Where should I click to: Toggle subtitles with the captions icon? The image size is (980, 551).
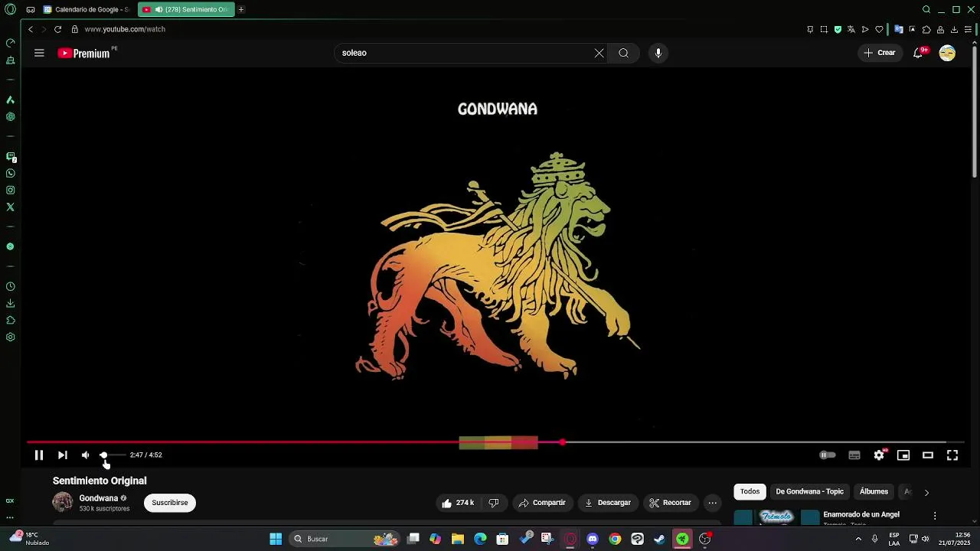pos(854,455)
